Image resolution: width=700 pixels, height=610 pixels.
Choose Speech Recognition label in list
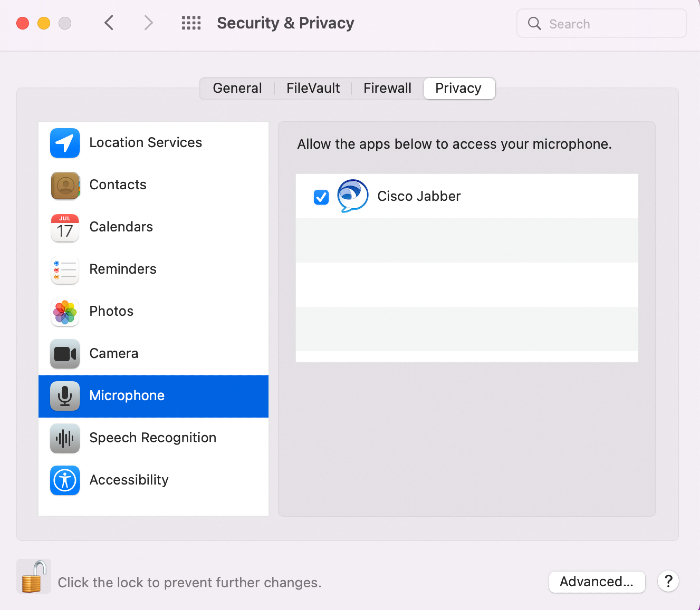153,438
